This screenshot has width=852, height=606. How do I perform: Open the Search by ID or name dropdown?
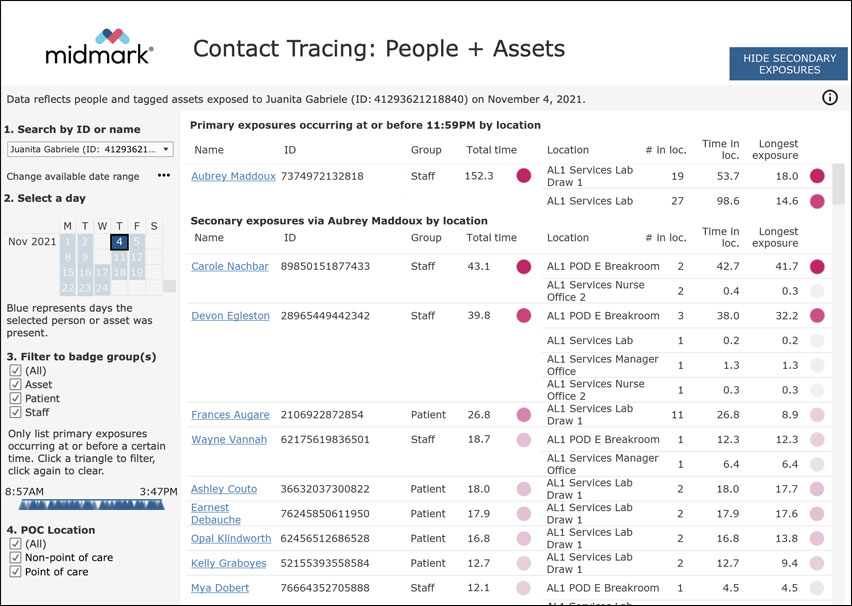tap(166, 148)
